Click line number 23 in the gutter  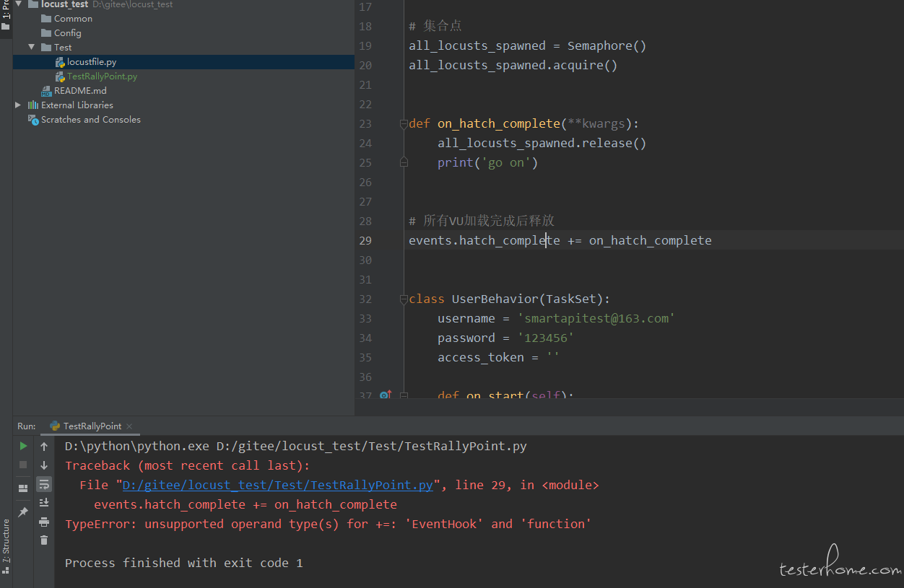[365, 124]
